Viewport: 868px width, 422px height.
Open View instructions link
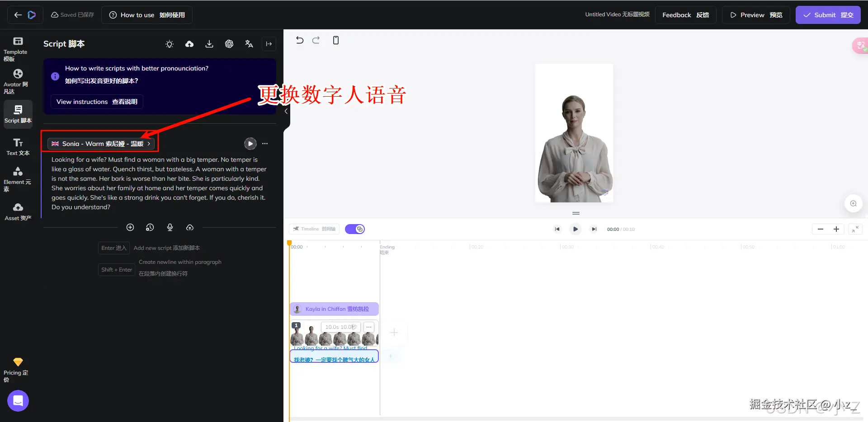pyautogui.click(x=96, y=102)
